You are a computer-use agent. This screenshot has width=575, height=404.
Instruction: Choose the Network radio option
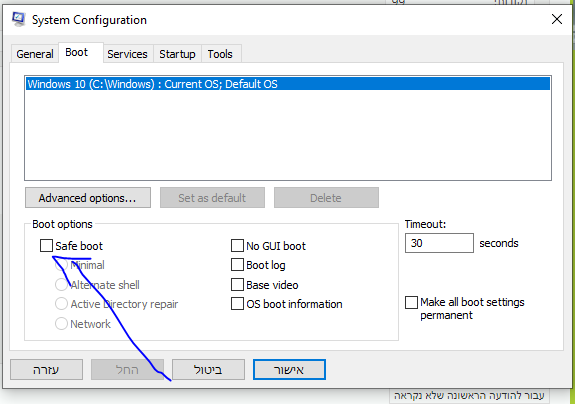click(x=61, y=324)
